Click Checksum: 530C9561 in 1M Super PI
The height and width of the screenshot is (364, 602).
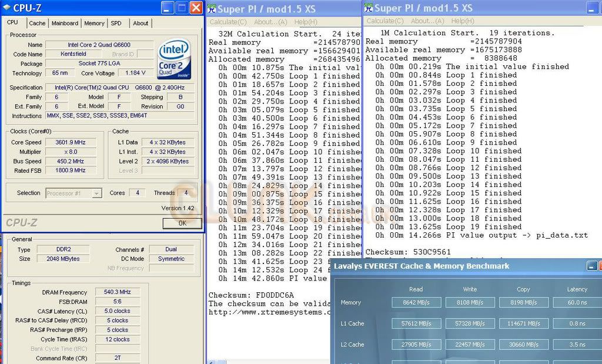[408, 252]
